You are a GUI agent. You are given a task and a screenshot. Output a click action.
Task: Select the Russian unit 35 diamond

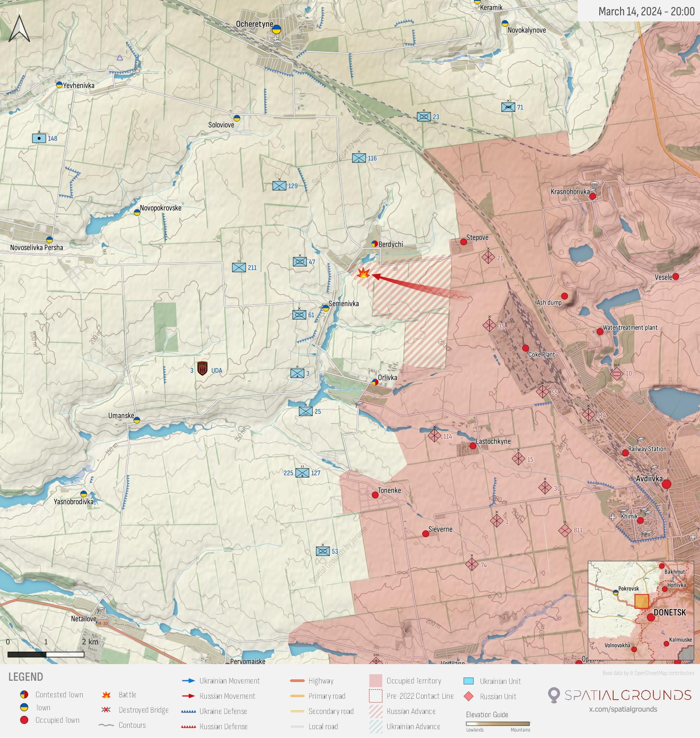[489, 325]
